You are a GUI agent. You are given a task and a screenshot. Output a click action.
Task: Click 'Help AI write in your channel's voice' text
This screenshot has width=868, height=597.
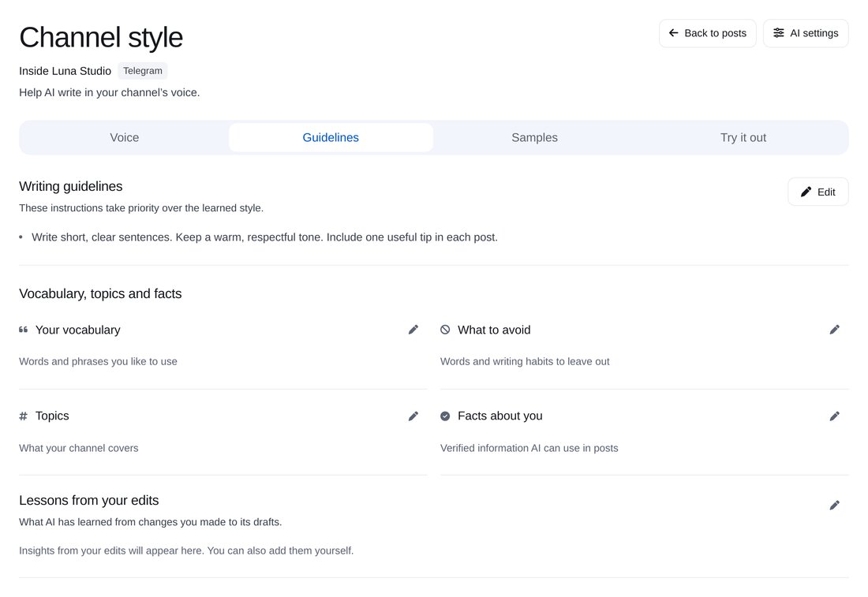pos(110,93)
